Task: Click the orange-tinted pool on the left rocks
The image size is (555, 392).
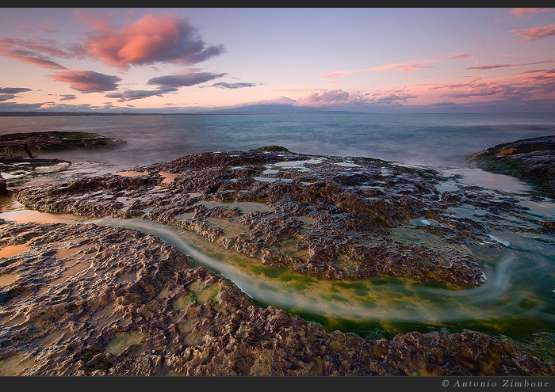Action: 13,250
